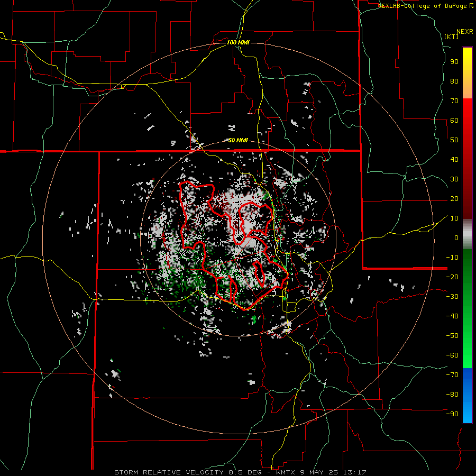Click the 30 value on the velocity scale

(454, 179)
